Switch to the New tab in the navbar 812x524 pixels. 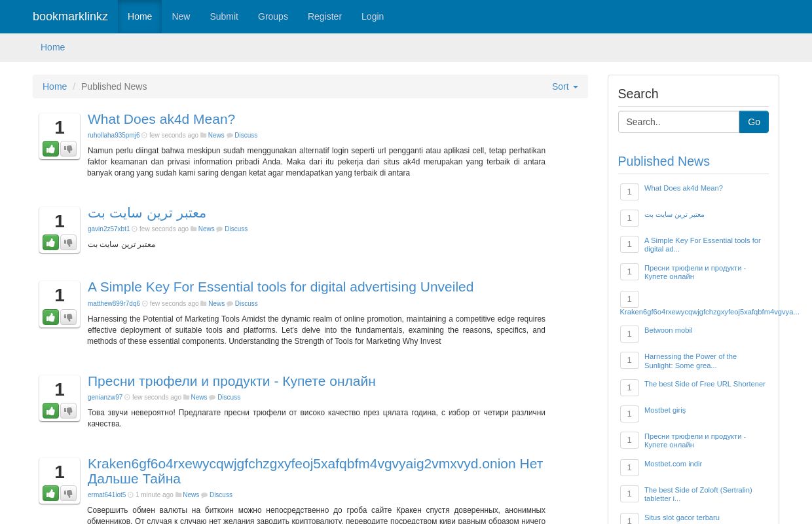pos(181,16)
